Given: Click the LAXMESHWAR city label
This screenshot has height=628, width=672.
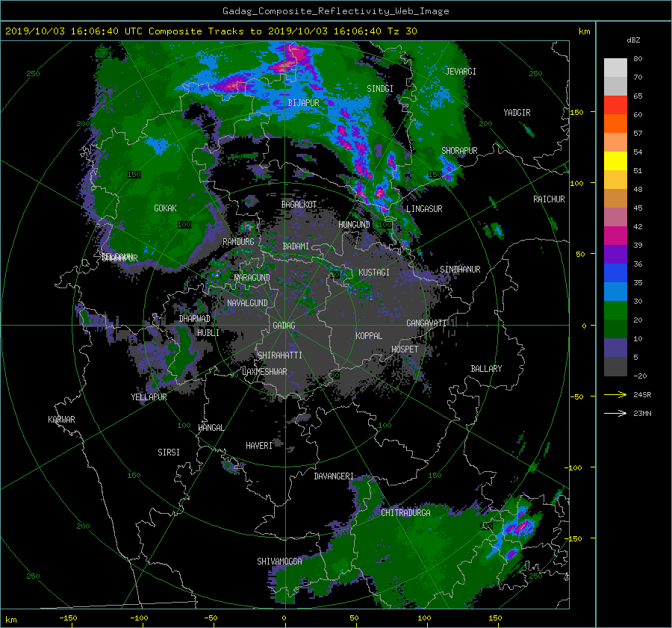Looking at the screenshot, I should tap(264, 372).
